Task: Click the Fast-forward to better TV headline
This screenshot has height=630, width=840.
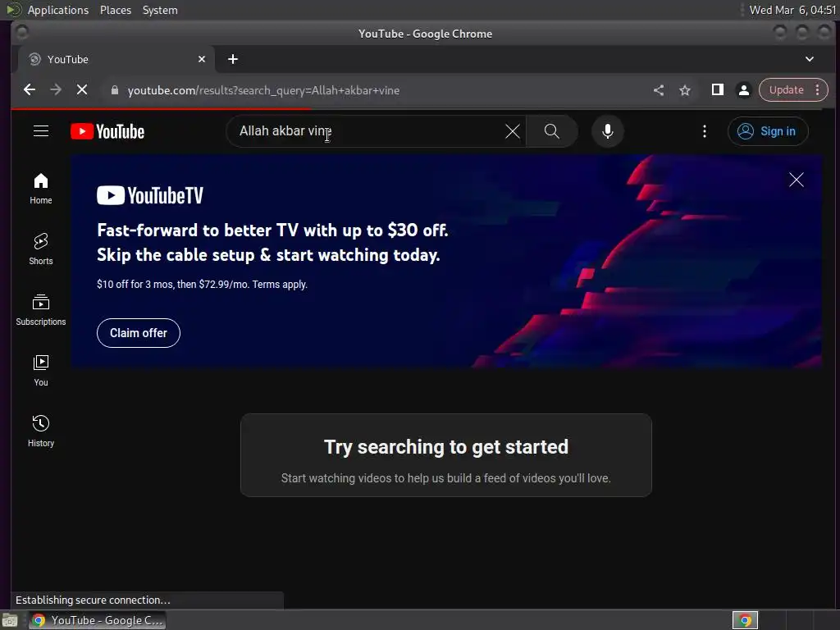Action: point(272,243)
